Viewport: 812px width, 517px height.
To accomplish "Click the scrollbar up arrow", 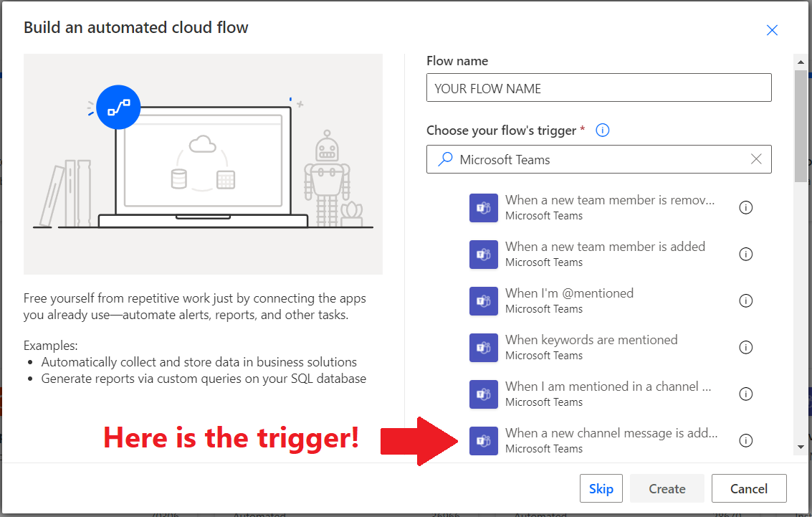I will 801,62.
